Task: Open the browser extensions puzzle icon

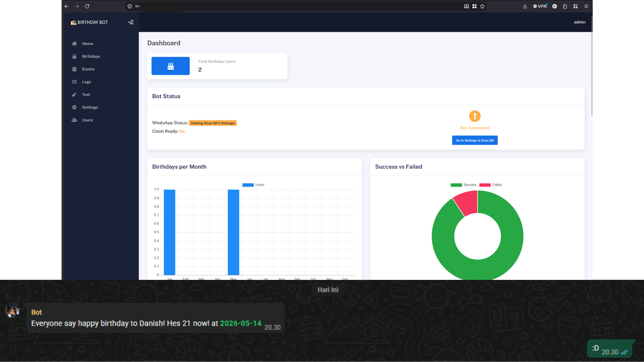Action: (x=565, y=6)
